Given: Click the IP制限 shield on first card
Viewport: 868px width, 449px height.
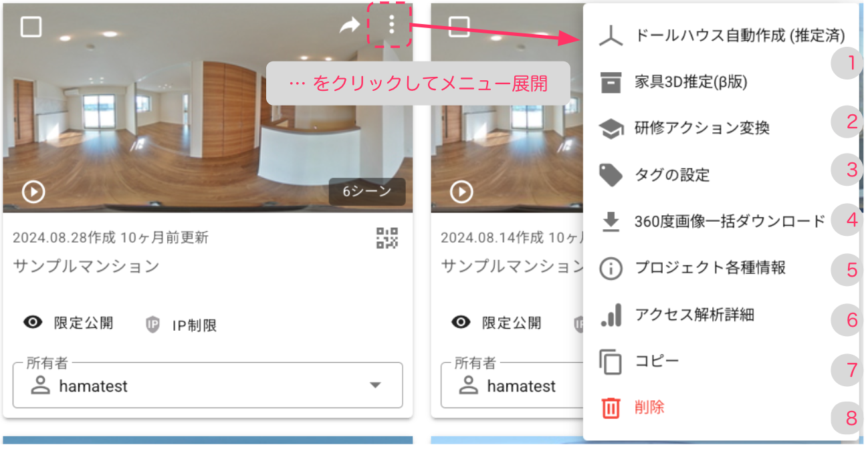Looking at the screenshot, I should [x=153, y=325].
